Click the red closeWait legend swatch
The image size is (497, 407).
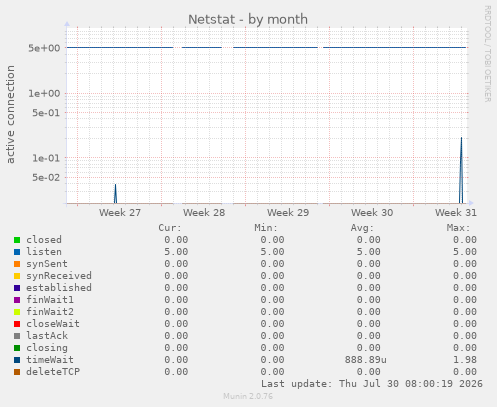tap(17, 324)
